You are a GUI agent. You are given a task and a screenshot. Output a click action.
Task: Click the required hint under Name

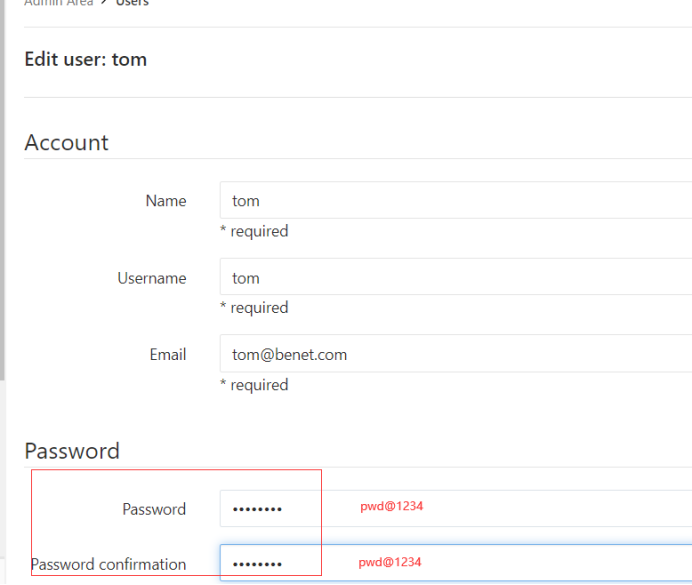tap(254, 231)
